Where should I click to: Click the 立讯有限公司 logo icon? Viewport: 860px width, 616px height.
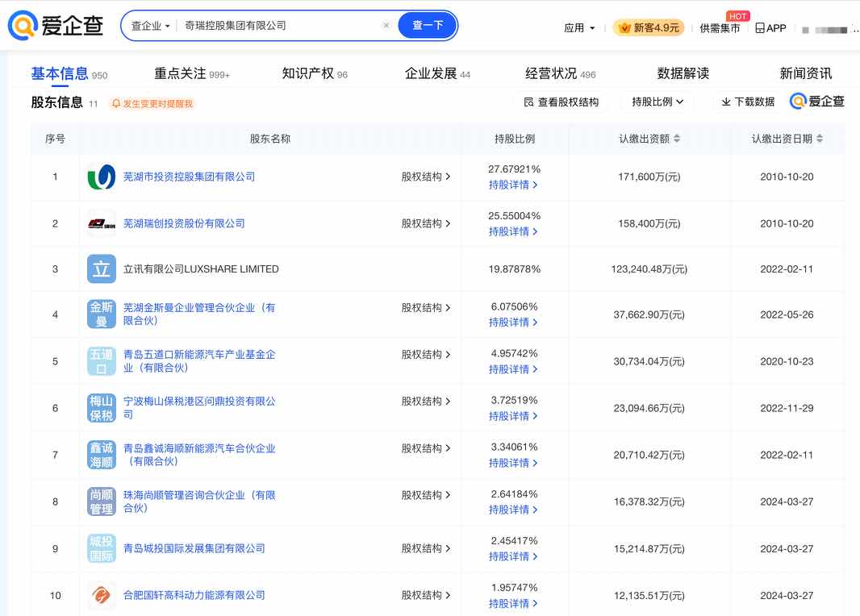[101, 268]
